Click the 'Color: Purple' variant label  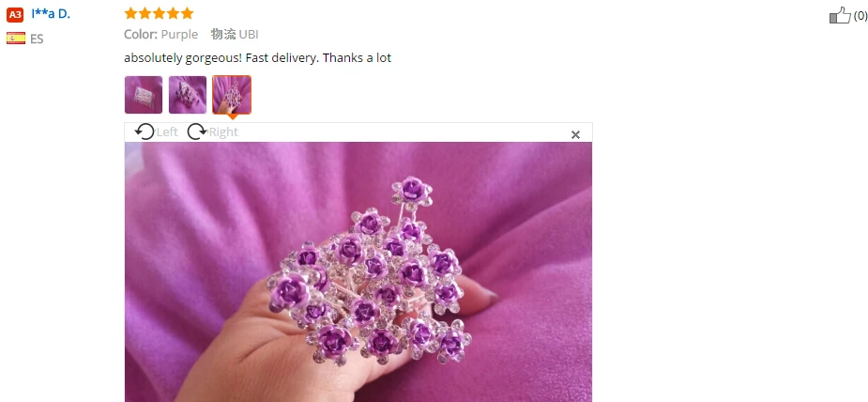161,35
